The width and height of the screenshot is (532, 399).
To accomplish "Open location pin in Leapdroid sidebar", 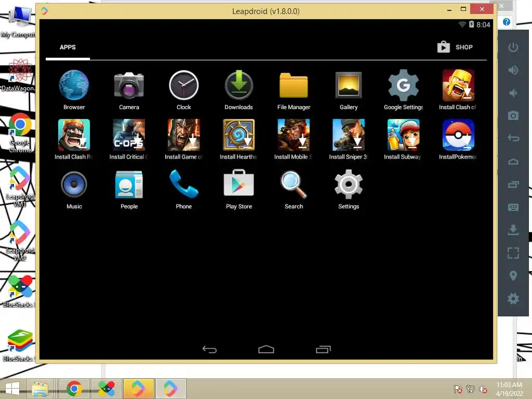I will point(513,276).
